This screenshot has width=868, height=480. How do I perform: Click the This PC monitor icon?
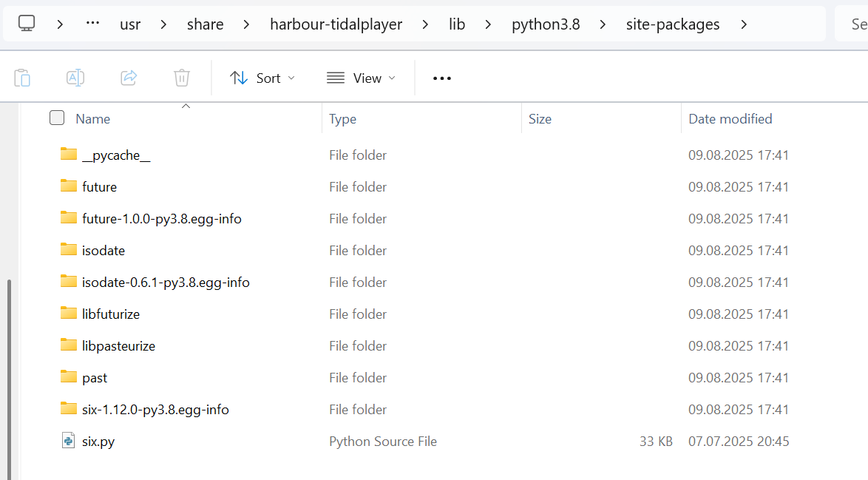(x=27, y=24)
